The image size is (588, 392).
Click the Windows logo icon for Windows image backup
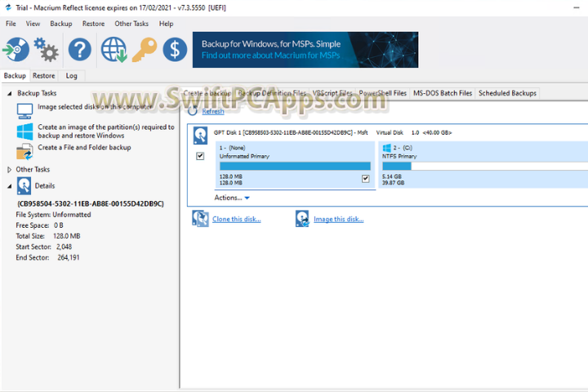tap(24, 131)
